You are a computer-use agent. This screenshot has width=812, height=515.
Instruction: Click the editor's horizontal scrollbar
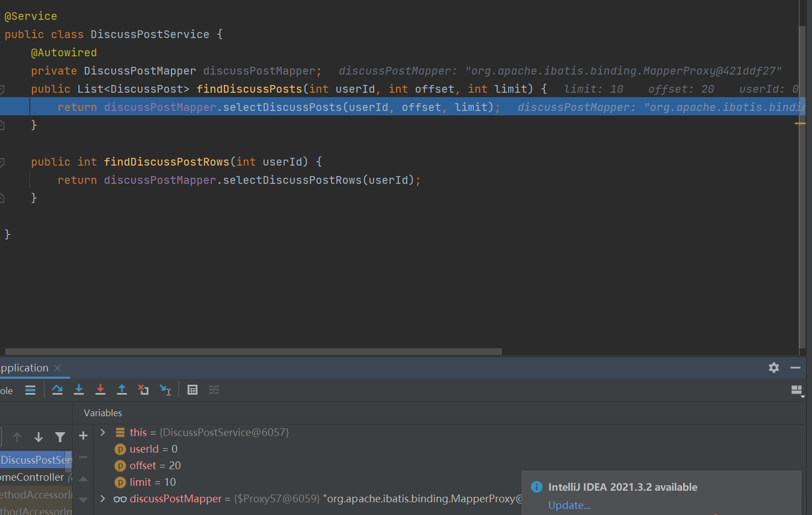pos(254,352)
